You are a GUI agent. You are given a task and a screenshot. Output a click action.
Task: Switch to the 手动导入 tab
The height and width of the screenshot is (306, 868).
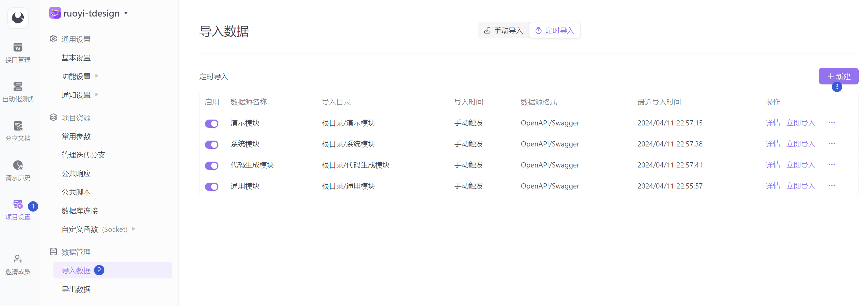[x=504, y=30]
